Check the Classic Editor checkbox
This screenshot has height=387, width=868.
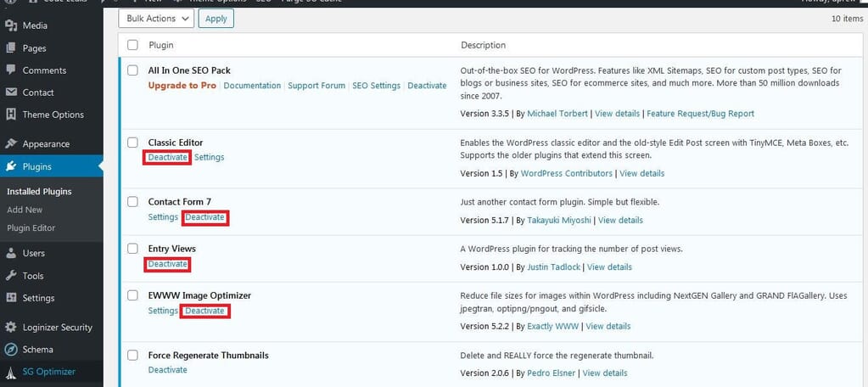point(132,143)
